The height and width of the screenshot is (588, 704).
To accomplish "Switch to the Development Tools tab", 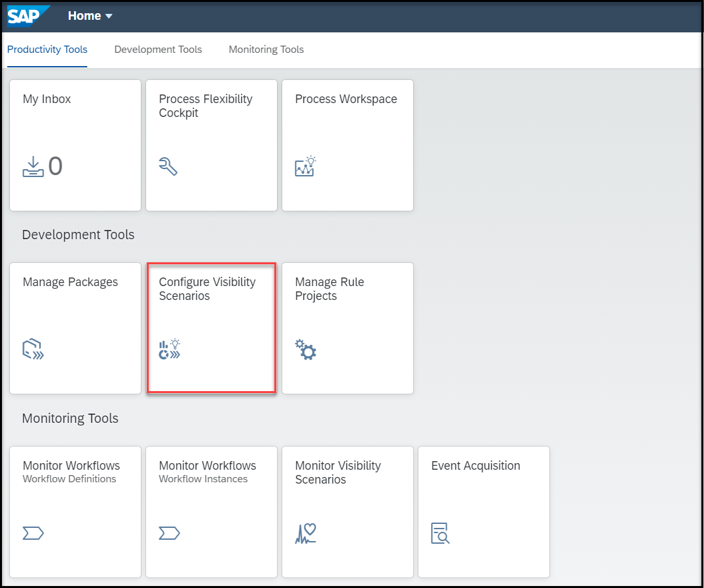I will 158,50.
